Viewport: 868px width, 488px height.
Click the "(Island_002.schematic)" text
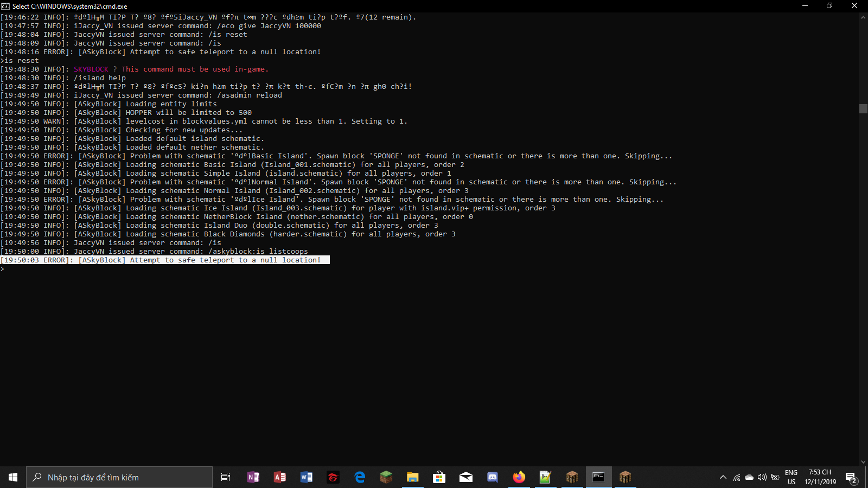(x=312, y=191)
